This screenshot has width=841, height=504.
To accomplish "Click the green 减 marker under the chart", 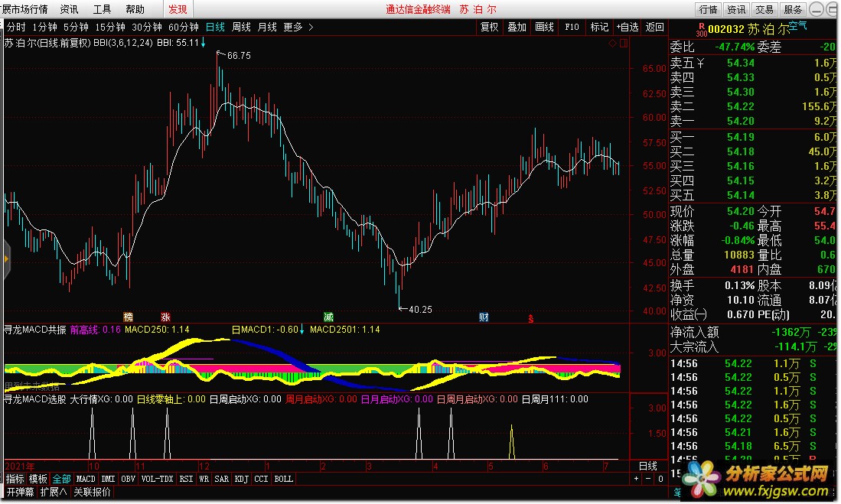I will point(328,317).
